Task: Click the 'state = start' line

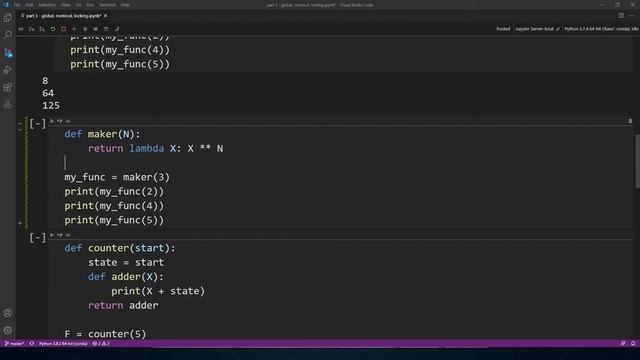Action: (x=126, y=262)
